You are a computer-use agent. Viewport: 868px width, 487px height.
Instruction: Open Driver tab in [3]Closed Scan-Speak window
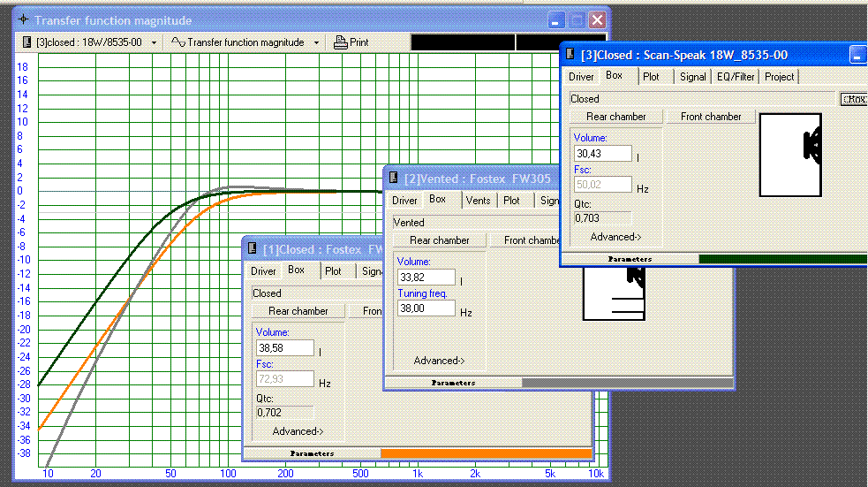click(x=581, y=77)
